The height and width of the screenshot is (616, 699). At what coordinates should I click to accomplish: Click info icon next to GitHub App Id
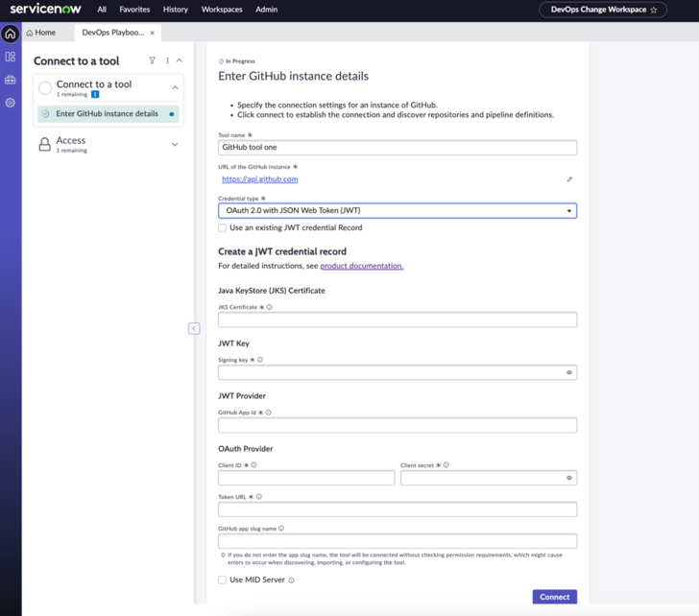(269, 413)
